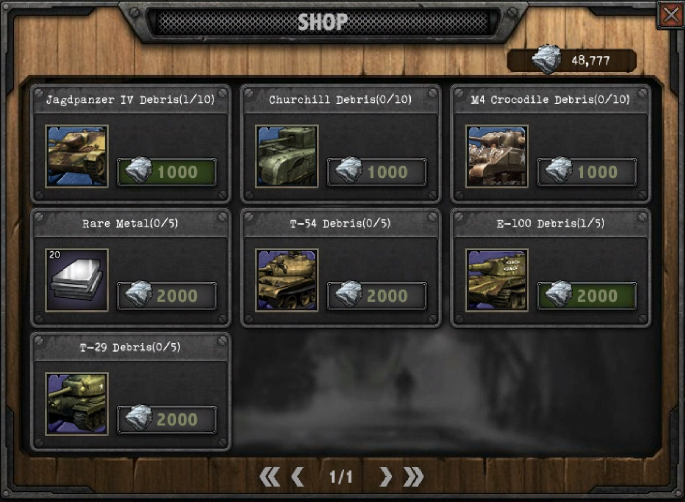Purchase T-29 Debris for 2000
This screenshot has width=685, height=502.
(167, 420)
